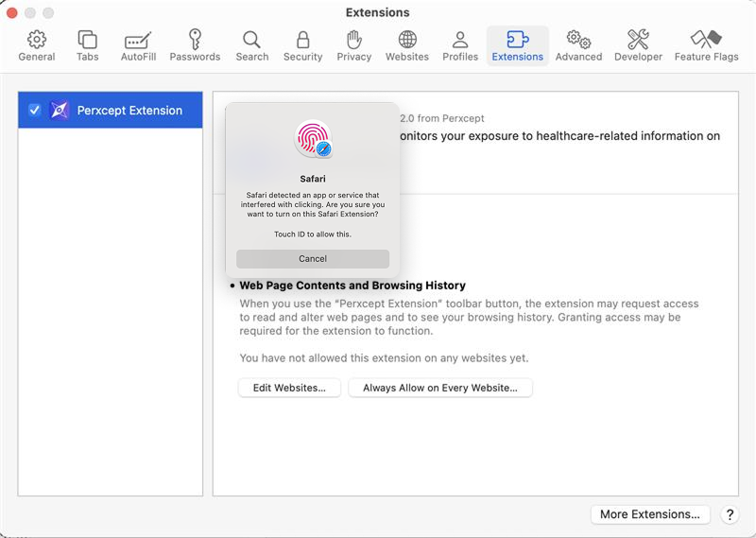Open Advanced settings gears icon
756x538 pixels.
point(578,45)
